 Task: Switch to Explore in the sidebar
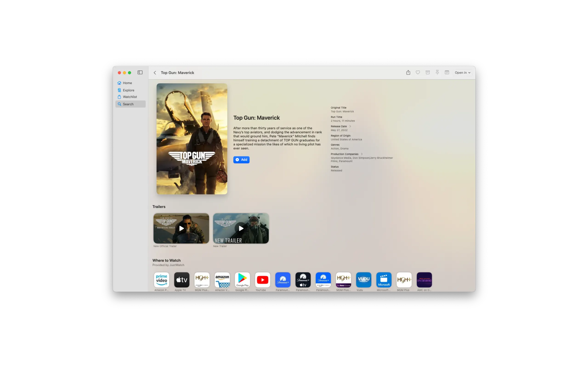pyautogui.click(x=128, y=90)
